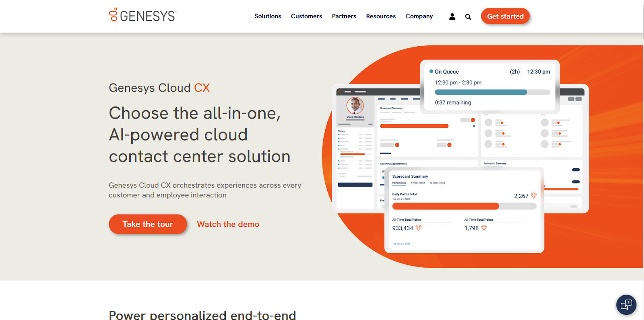Select the Performance tab in Scorecard Summary
Image resolution: width=644 pixels, height=320 pixels.
pyautogui.click(x=399, y=183)
